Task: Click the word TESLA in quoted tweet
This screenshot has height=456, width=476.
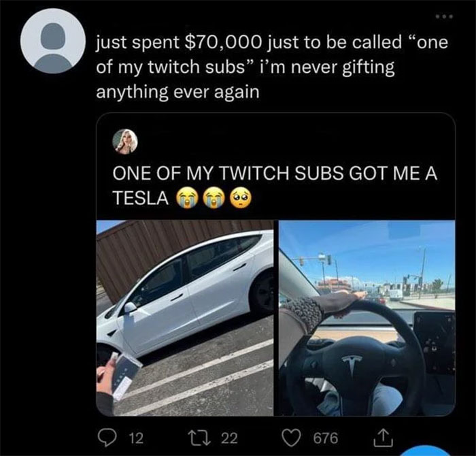Action: point(141,198)
